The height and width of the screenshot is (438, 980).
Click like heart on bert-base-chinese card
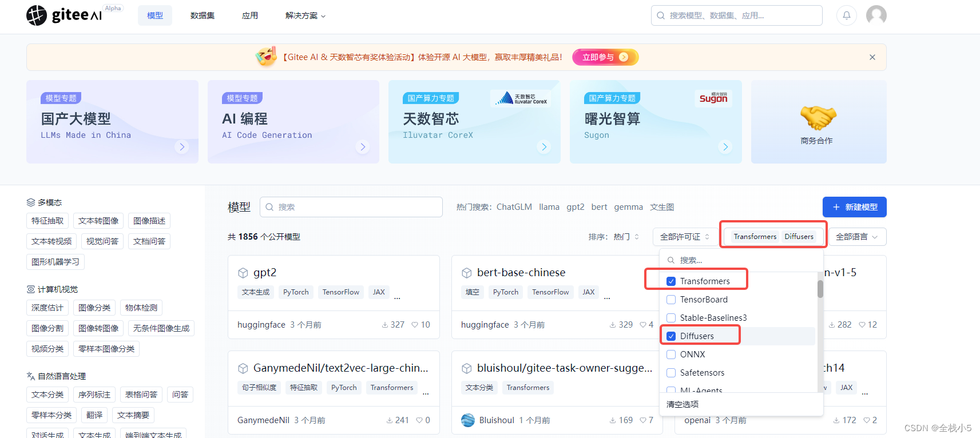click(642, 325)
